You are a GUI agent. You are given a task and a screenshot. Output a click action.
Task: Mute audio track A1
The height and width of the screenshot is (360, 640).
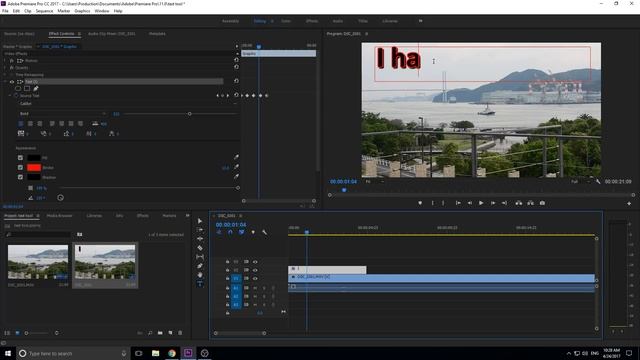(x=255, y=288)
